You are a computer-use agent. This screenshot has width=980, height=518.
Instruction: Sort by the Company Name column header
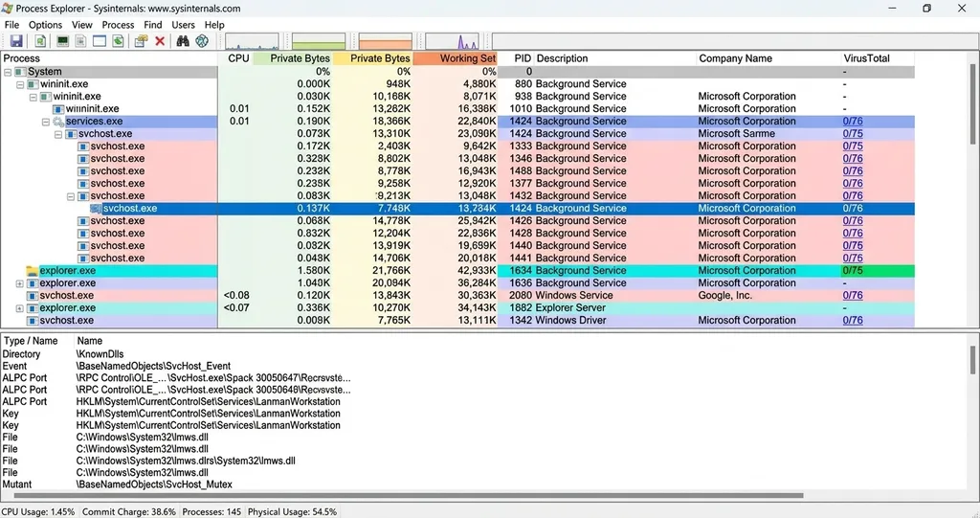coord(768,58)
